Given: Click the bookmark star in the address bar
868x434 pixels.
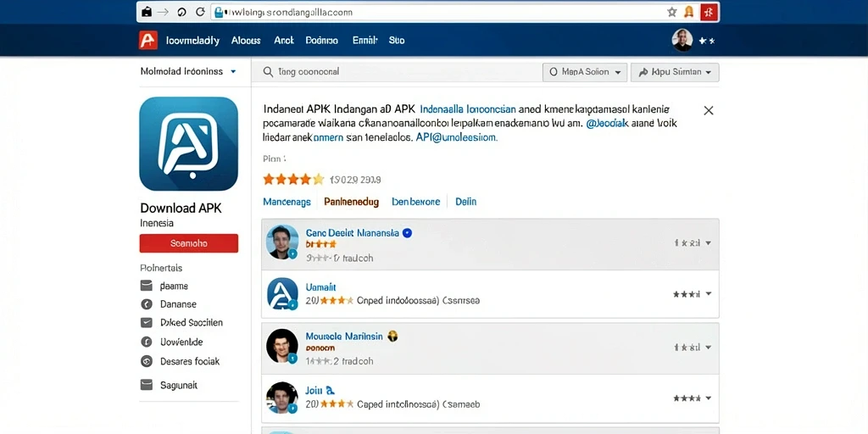Looking at the screenshot, I should tap(672, 12).
